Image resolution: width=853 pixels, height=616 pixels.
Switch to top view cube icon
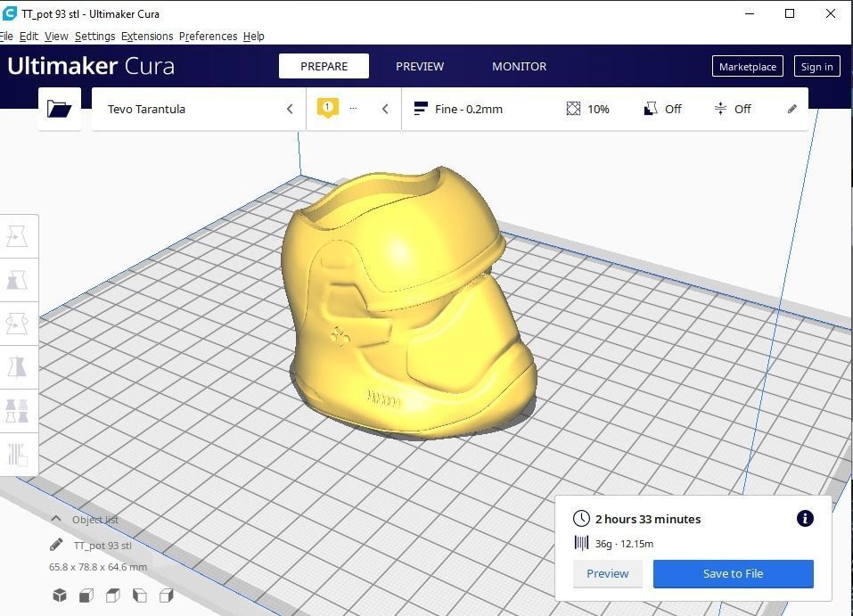pyautogui.click(x=112, y=595)
